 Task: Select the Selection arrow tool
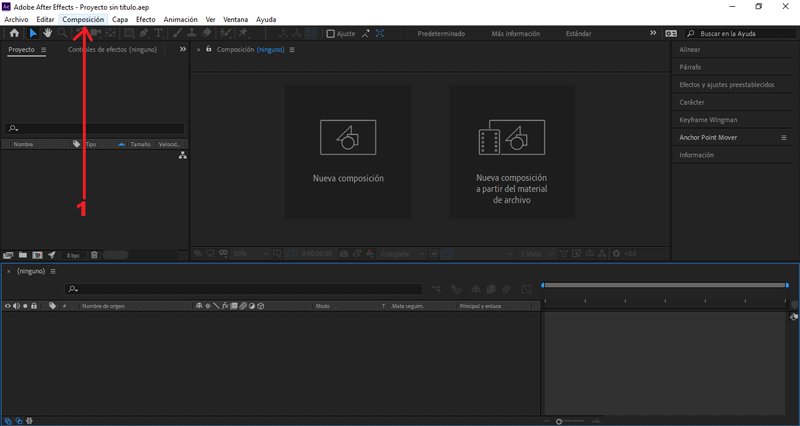coord(32,33)
